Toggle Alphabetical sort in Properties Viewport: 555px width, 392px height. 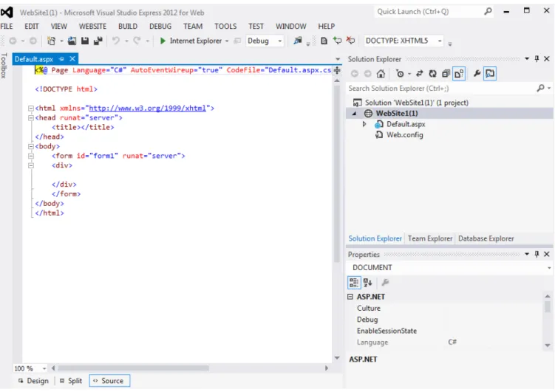coord(368,283)
